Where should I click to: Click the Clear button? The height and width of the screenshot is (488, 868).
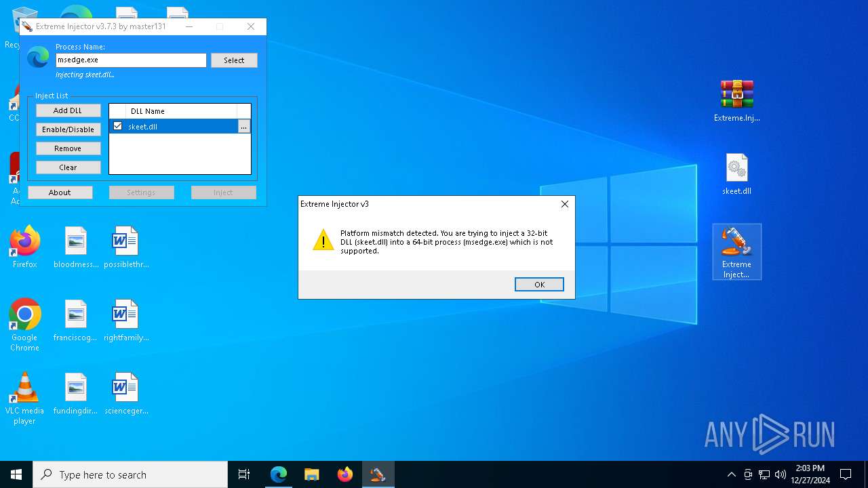pyautogui.click(x=68, y=167)
